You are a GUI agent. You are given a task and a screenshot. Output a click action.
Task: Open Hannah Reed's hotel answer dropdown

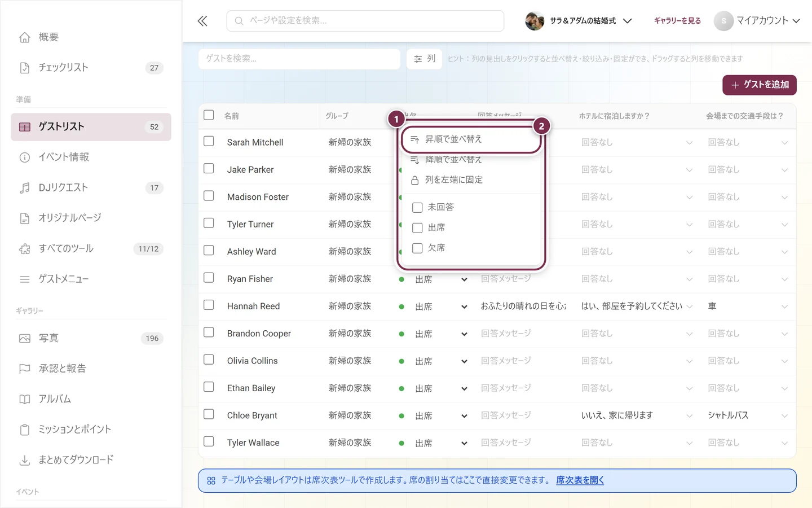[x=637, y=306]
